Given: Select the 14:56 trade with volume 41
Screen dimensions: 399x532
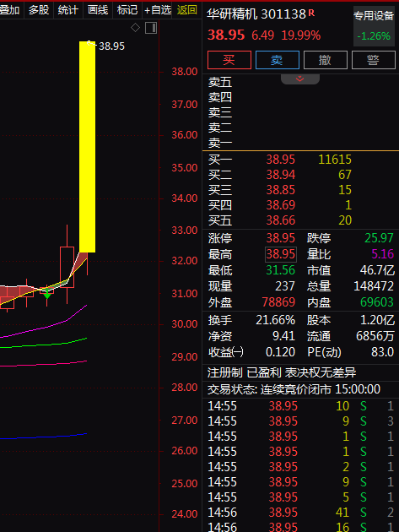Looking at the screenshot, I should pyautogui.click(x=301, y=513).
